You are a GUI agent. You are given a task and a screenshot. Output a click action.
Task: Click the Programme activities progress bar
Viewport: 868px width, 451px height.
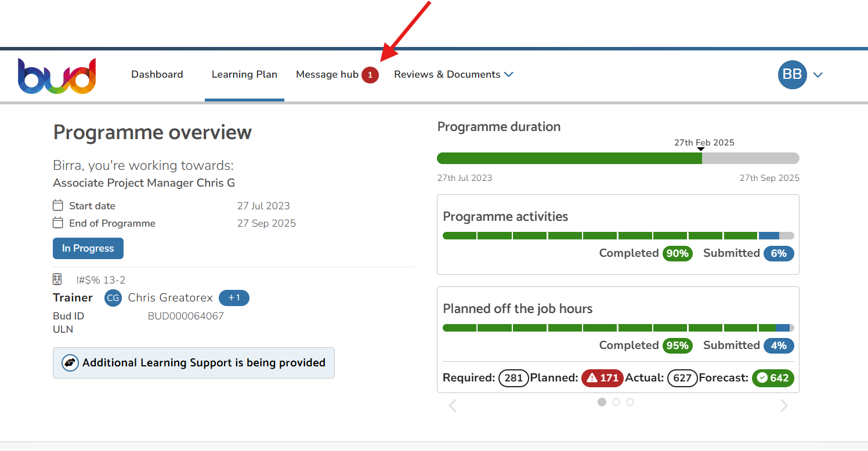point(618,236)
